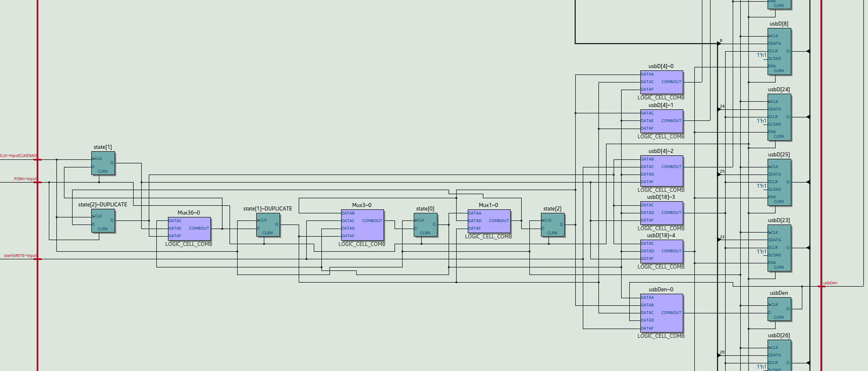Click the PORn~input port label

25,179
